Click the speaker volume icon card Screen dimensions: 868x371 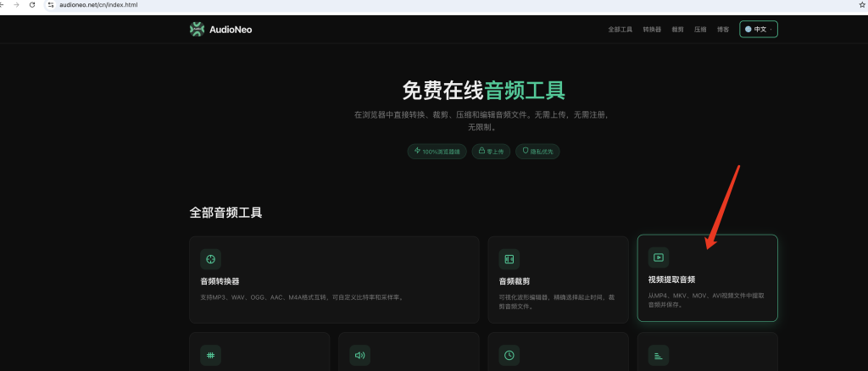tap(359, 355)
